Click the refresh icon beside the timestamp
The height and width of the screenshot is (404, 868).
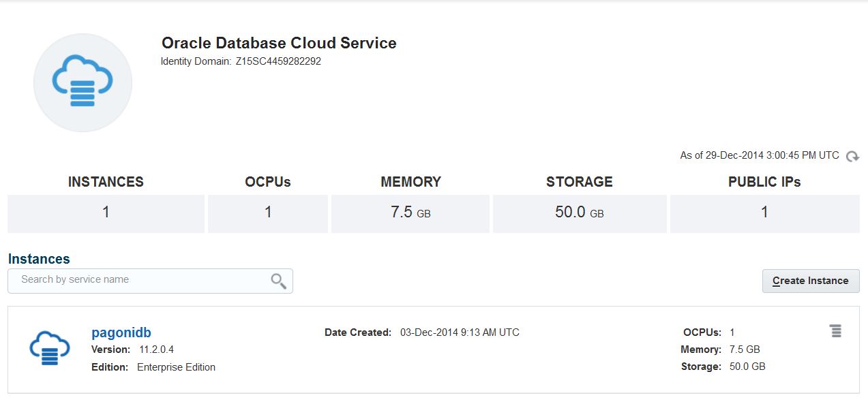[852, 157]
